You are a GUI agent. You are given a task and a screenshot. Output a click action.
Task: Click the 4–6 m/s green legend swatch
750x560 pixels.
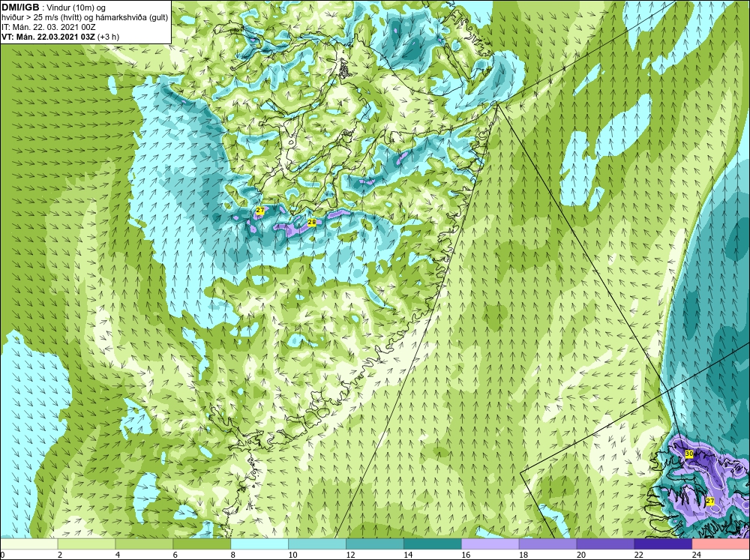144,544
